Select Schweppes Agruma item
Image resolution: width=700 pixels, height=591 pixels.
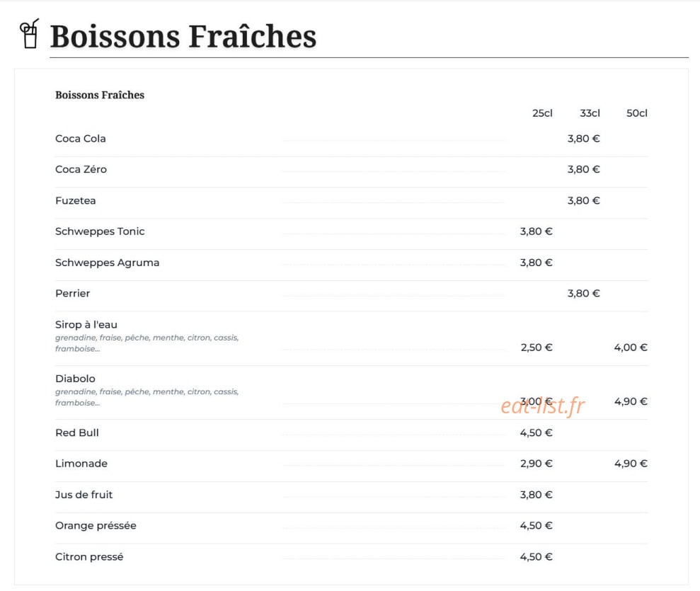pos(107,263)
